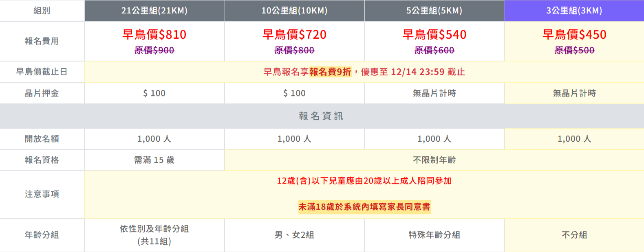Screen dimensions: 644x252
Task: Click the 早鳥價$810 price text
Action: pos(154,35)
